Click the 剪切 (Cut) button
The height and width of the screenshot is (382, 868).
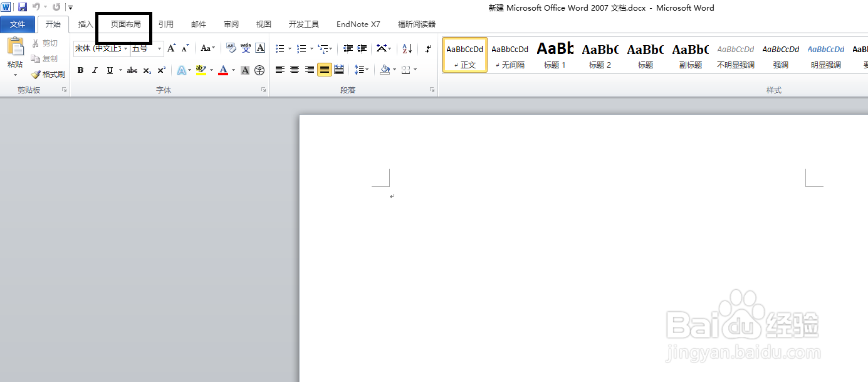(45, 43)
